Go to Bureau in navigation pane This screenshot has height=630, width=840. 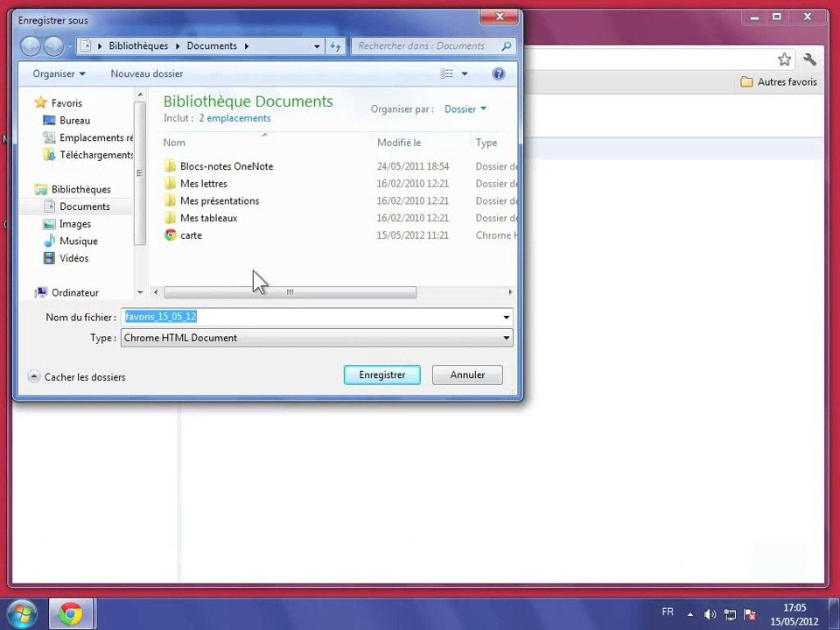pyautogui.click(x=74, y=121)
